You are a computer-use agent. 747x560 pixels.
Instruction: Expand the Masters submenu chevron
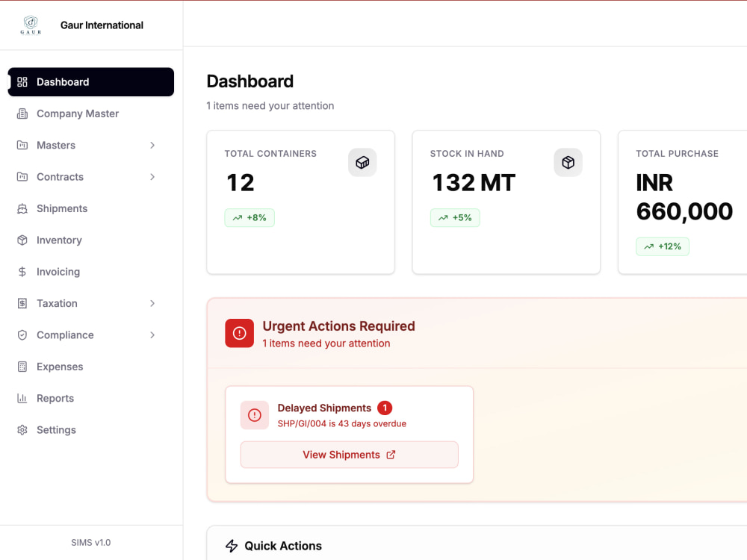[152, 146]
